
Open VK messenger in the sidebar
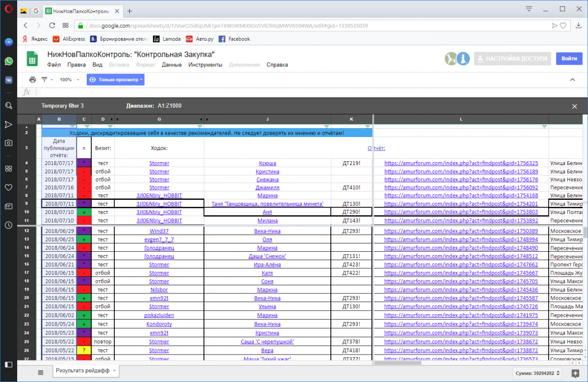[x=8, y=80]
